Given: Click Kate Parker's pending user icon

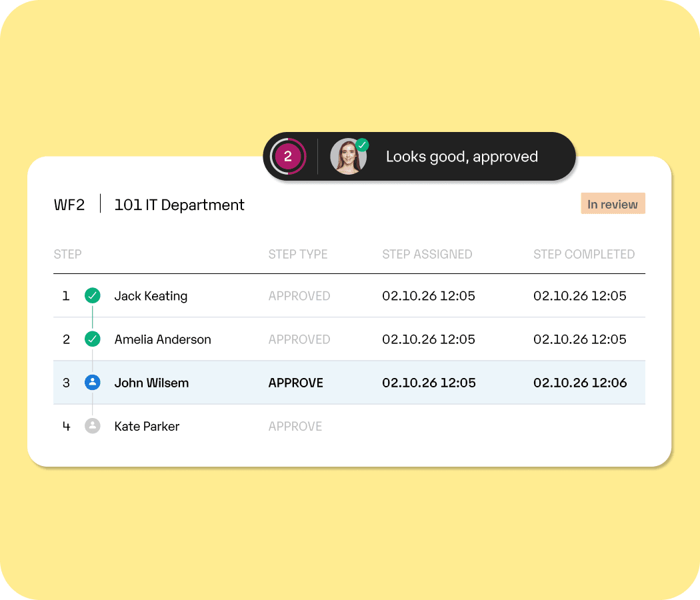Looking at the screenshot, I should point(93,425).
